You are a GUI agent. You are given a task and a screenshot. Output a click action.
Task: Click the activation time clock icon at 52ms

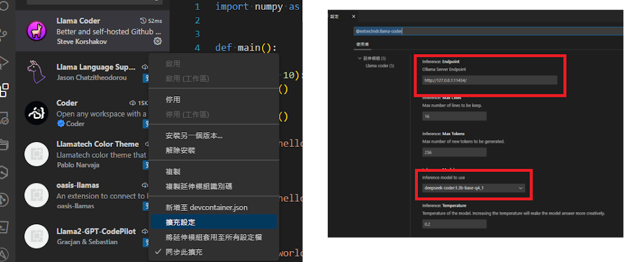coord(143,21)
